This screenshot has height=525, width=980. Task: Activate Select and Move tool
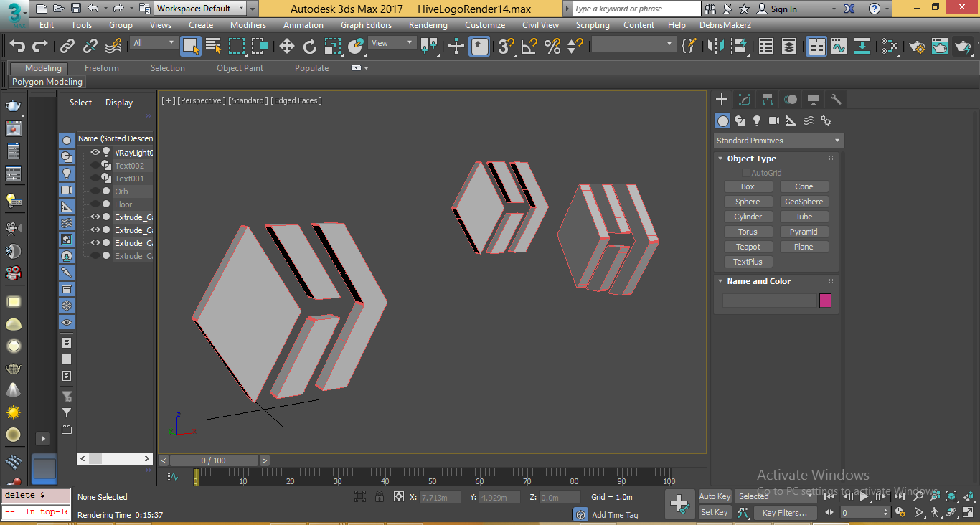pos(287,47)
